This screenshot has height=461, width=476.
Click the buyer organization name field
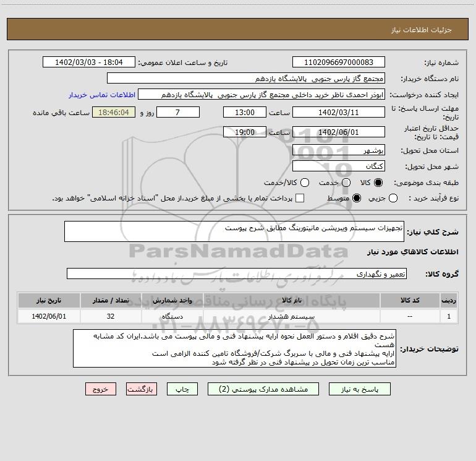(x=246, y=78)
